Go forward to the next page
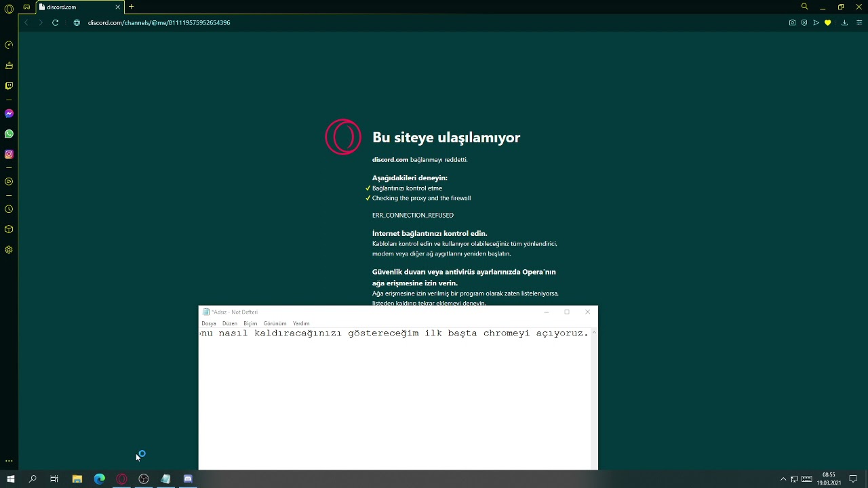The height and width of the screenshot is (488, 868). [x=40, y=22]
